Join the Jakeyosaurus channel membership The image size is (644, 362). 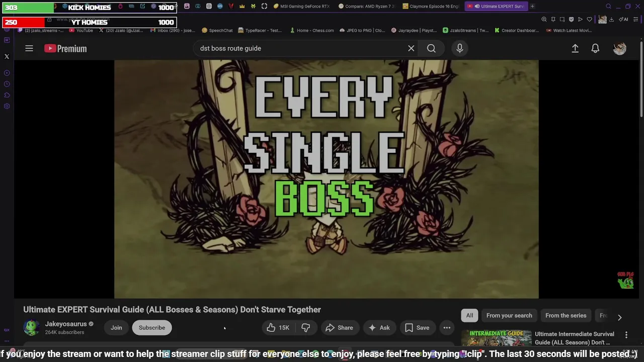click(x=116, y=328)
